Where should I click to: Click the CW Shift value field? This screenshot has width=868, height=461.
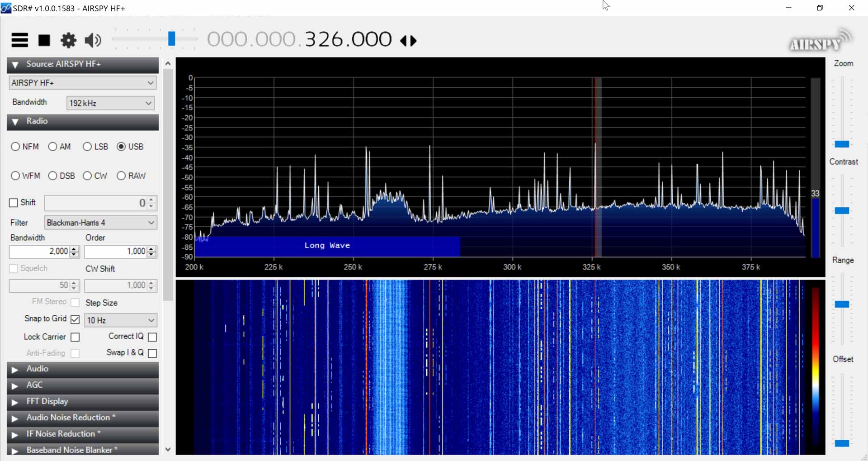click(x=117, y=285)
